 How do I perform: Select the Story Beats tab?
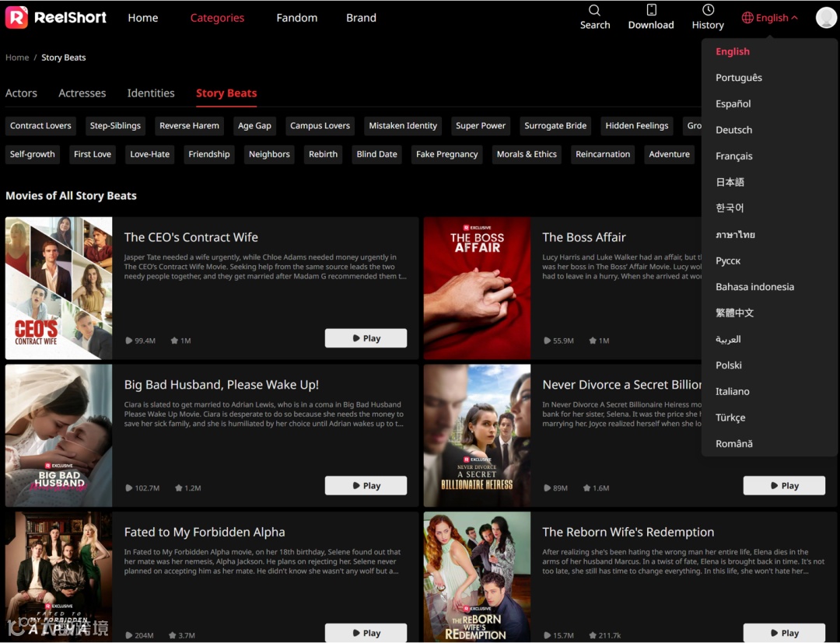tap(226, 93)
